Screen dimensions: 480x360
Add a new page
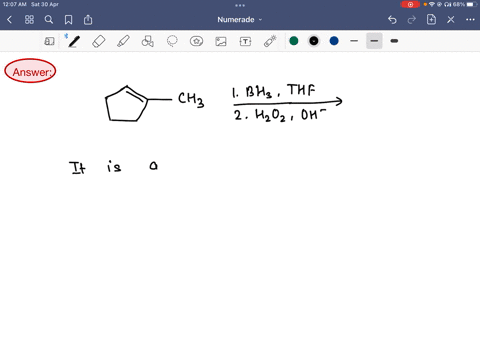pos(431,20)
